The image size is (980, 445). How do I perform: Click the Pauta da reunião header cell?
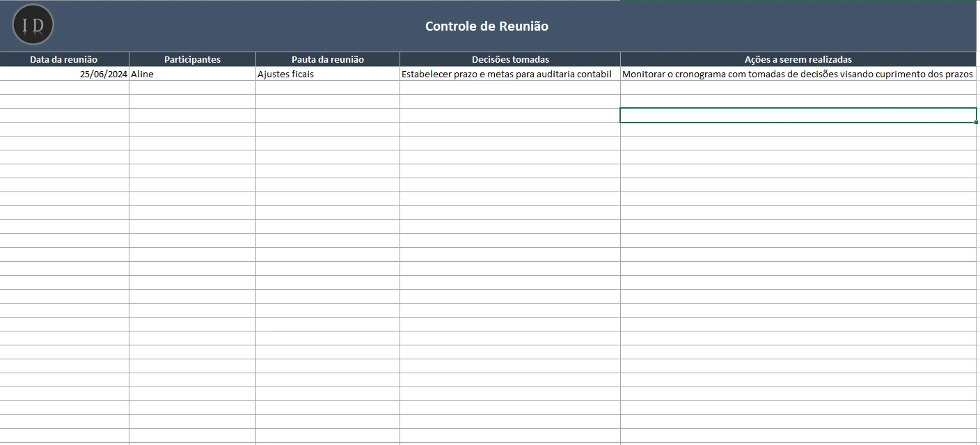[327, 59]
